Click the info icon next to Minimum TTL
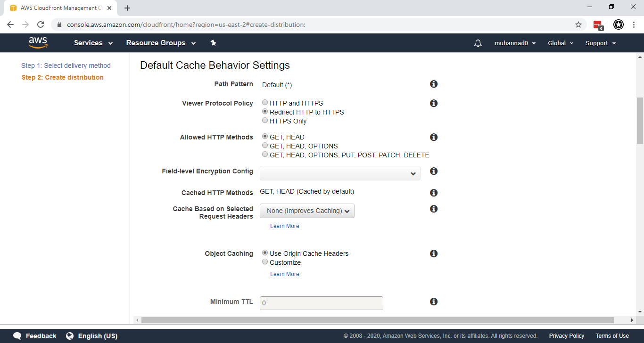 [x=433, y=301]
